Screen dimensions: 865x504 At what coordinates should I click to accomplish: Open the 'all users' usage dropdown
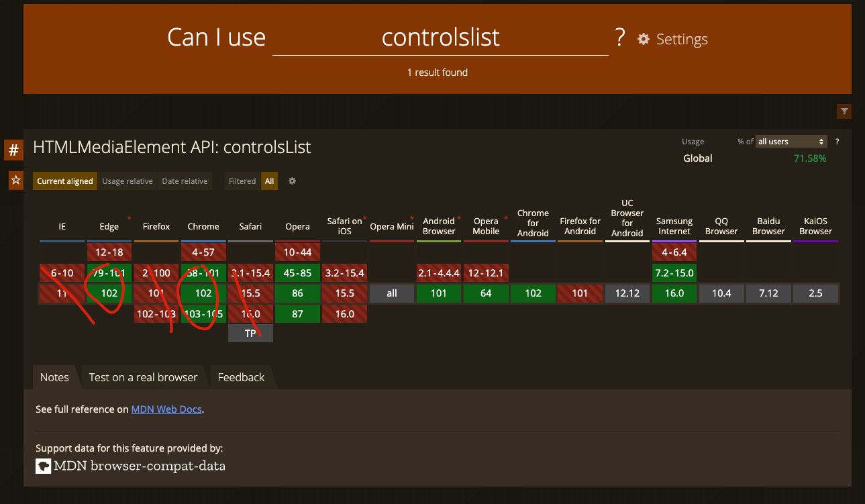click(x=791, y=142)
